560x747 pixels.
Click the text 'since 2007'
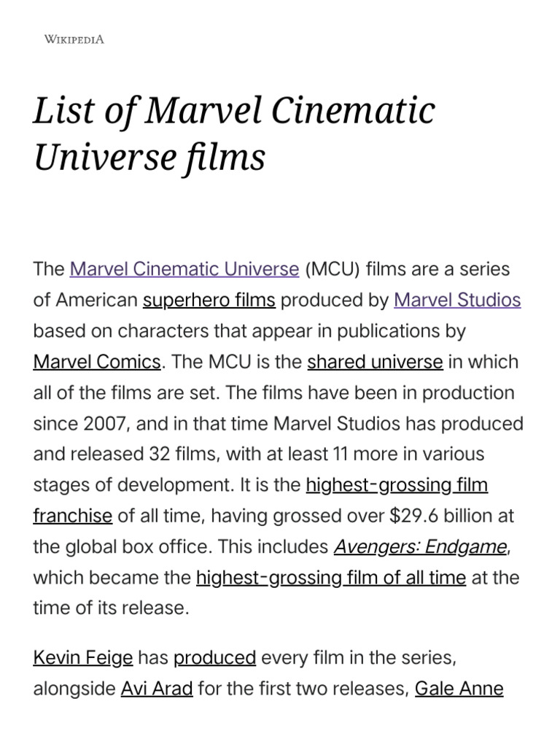tap(71, 424)
